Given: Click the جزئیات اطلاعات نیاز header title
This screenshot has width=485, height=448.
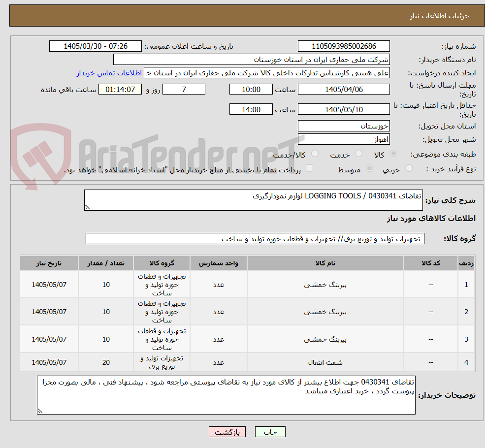Looking at the screenshot, I should pyautogui.click(x=440, y=16).
